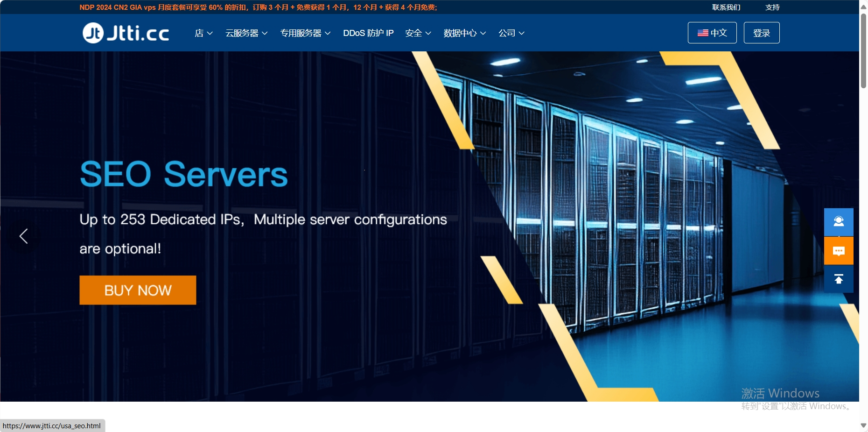The image size is (868, 432).
Task: Open the orange chat message icon
Action: [838, 251]
